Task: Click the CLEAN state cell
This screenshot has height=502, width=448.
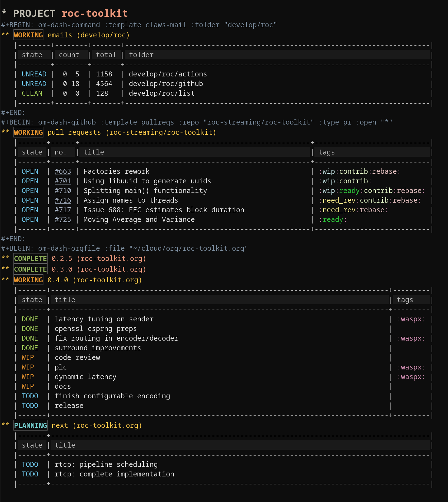Action: pos(32,93)
